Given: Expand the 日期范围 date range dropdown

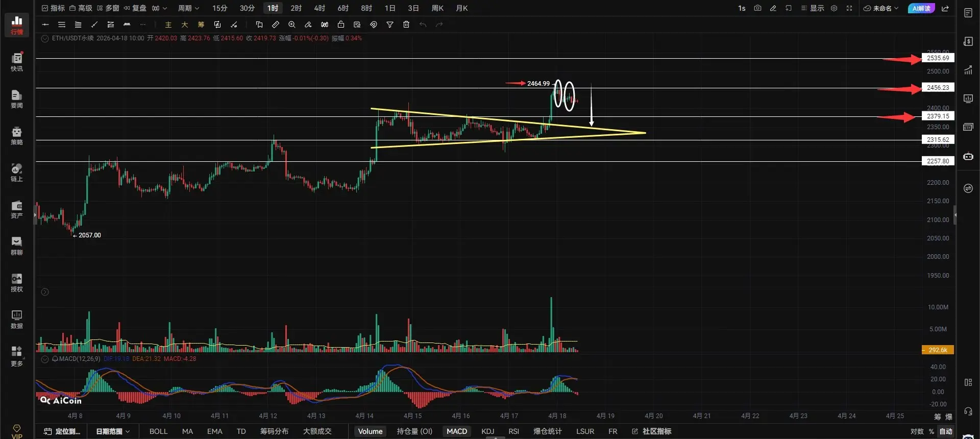Looking at the screenshot, I should (113, 431).
